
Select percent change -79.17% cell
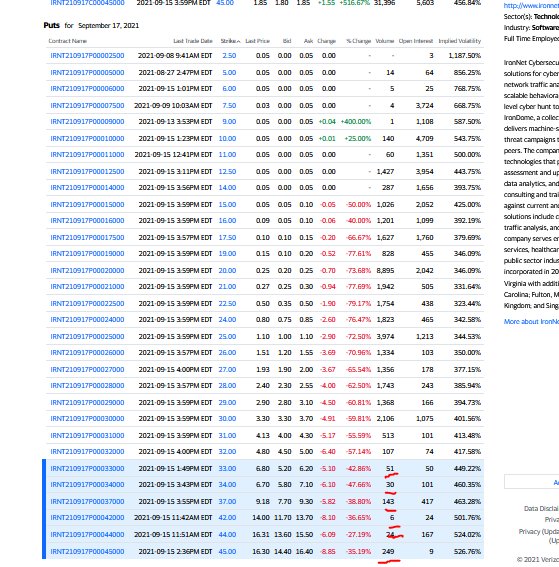click(x=358, y=303)
